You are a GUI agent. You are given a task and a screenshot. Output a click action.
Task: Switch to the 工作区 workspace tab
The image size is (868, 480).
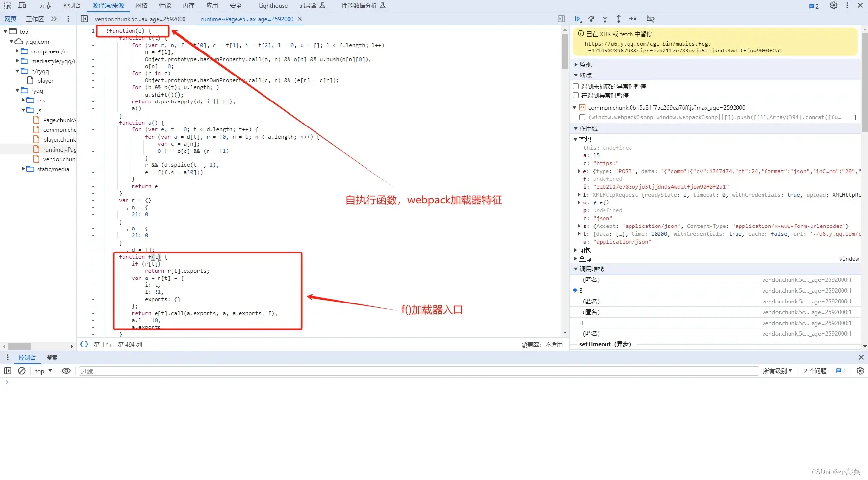click(x=35, y=19)
